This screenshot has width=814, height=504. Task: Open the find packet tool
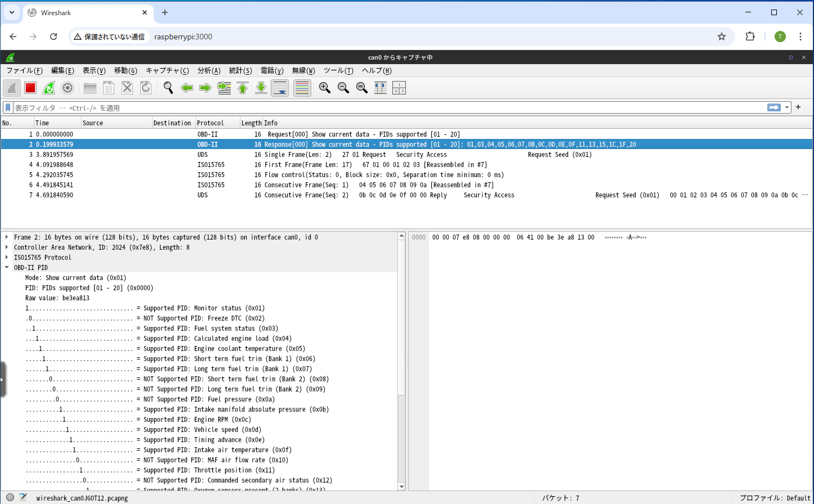[167, 88]
